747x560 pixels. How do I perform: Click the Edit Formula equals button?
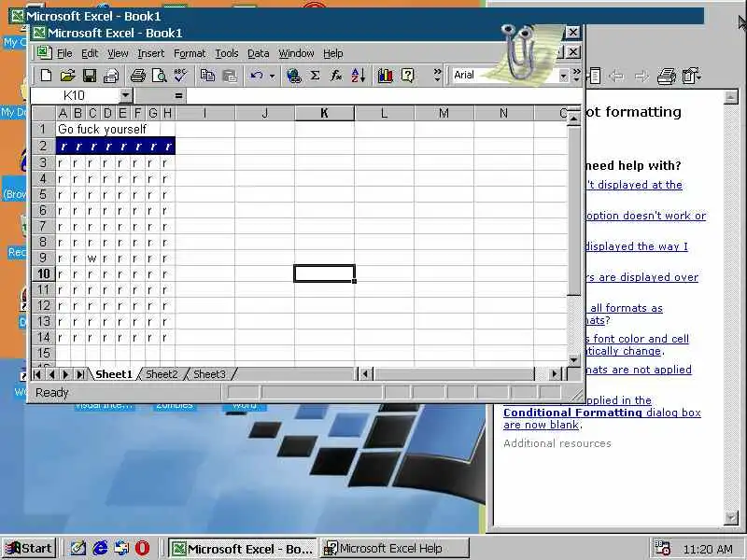(x=178, y=96)
